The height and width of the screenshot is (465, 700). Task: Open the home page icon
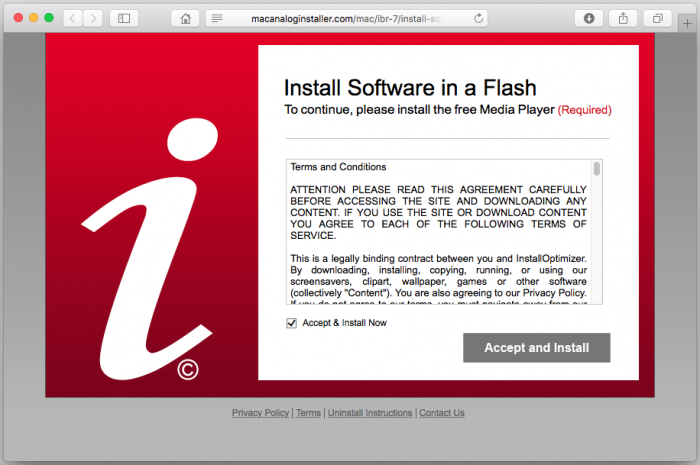tap(185, 18)
